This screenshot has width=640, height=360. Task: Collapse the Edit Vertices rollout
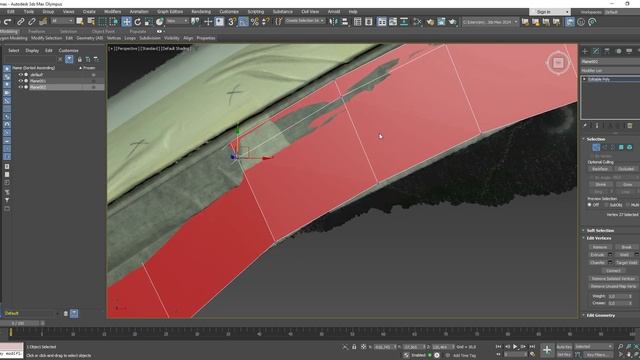click(x=599, y=238)
